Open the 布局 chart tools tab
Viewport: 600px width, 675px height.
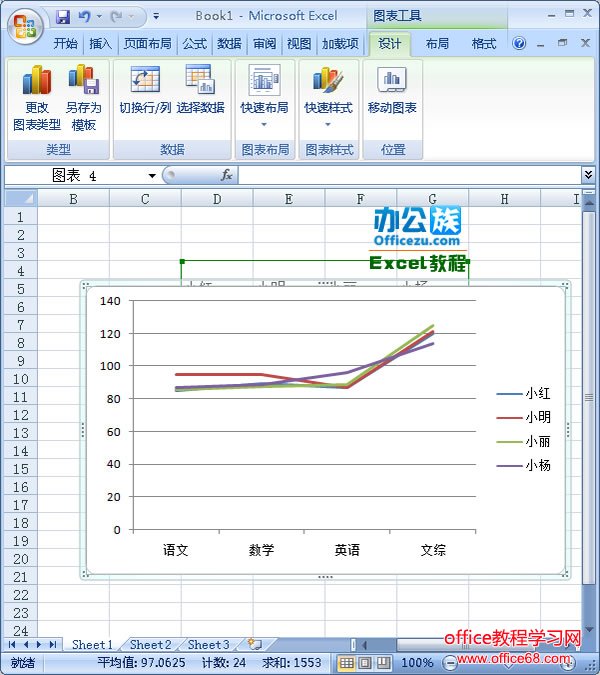437,43
